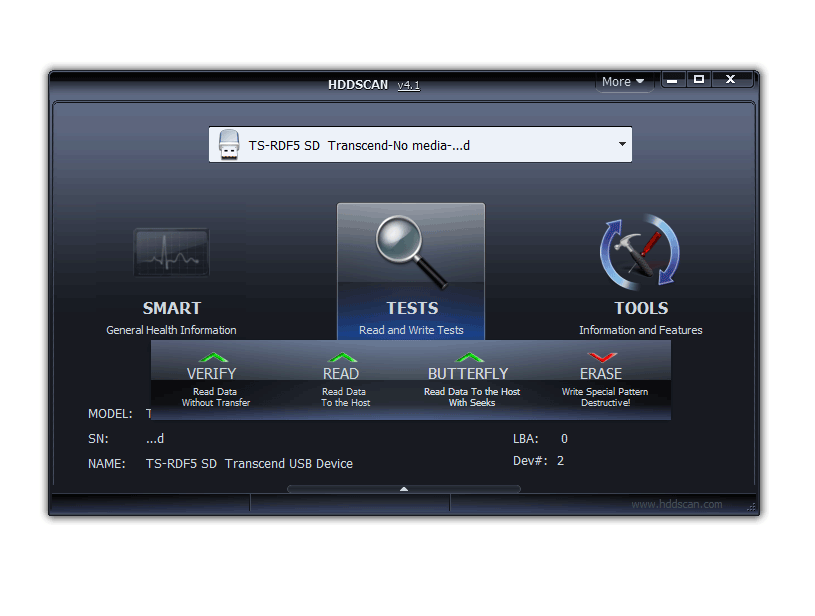Select the VERIFY test menu label
This screenshot has width=815, height=616.
pos(212,374)
